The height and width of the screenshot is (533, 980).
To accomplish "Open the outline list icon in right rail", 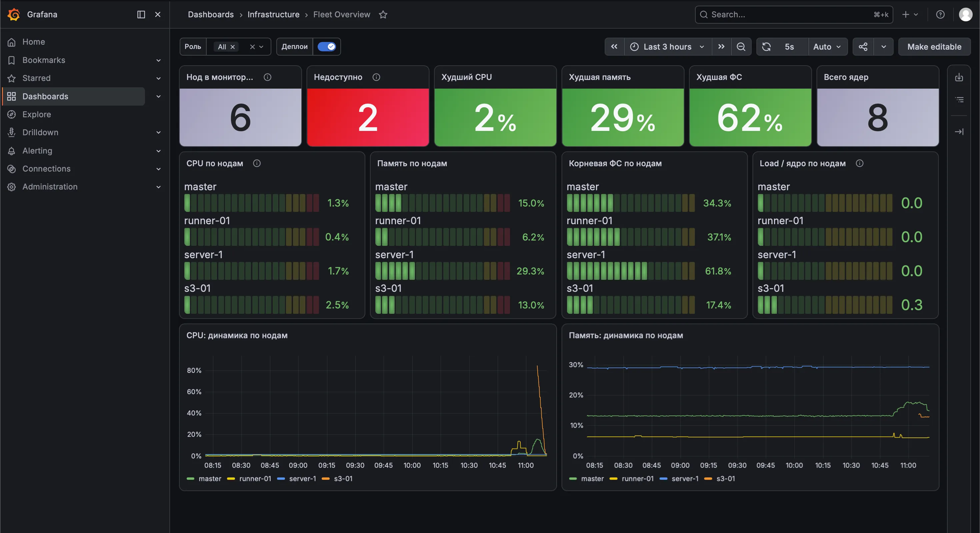I will (x=959, y=100).
